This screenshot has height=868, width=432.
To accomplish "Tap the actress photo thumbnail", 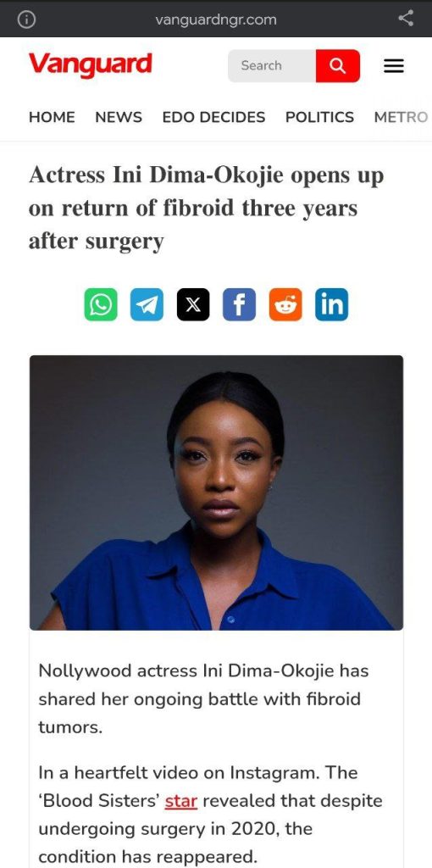I will pyautogui.click(x=216, y=492).
